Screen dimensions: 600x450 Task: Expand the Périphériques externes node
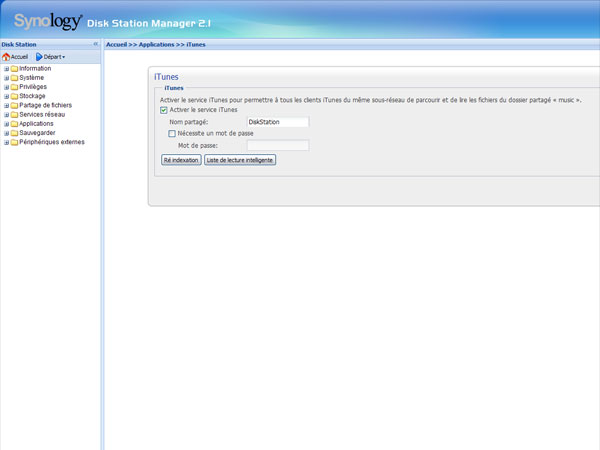pyautogui.click(x=7, y=142)
